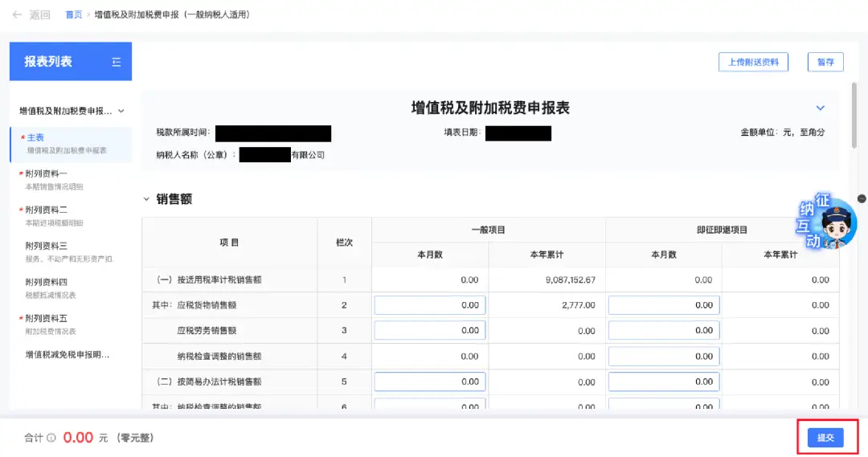This screenshot has width=868, height=457.
Task: Edit row 2 一般项目 本月数 field
Action: tap(429, 305)
